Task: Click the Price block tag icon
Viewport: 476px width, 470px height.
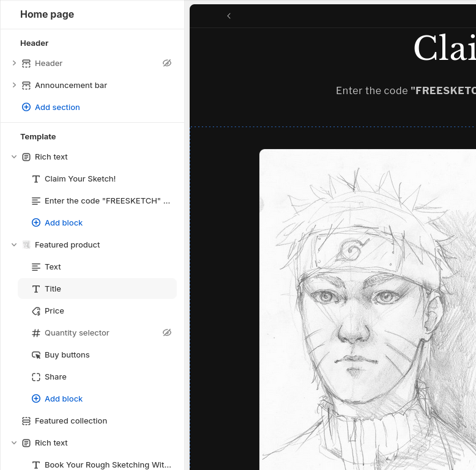Action: coord(36,311)
